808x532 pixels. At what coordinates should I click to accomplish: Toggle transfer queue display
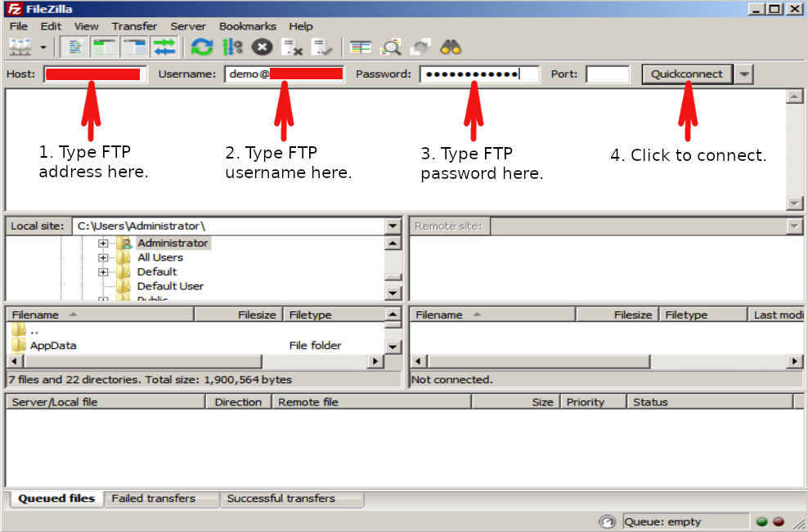pos(164,47)
